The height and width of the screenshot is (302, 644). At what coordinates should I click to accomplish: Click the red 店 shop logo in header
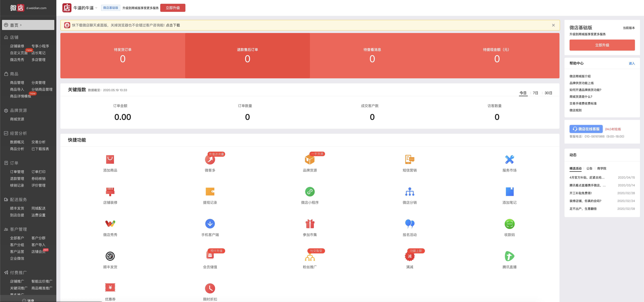[x=67, y=8]
